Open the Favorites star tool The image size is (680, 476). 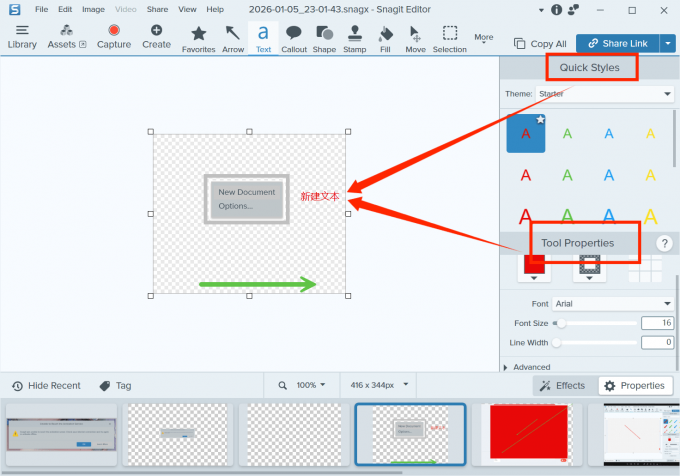(198, 37)
